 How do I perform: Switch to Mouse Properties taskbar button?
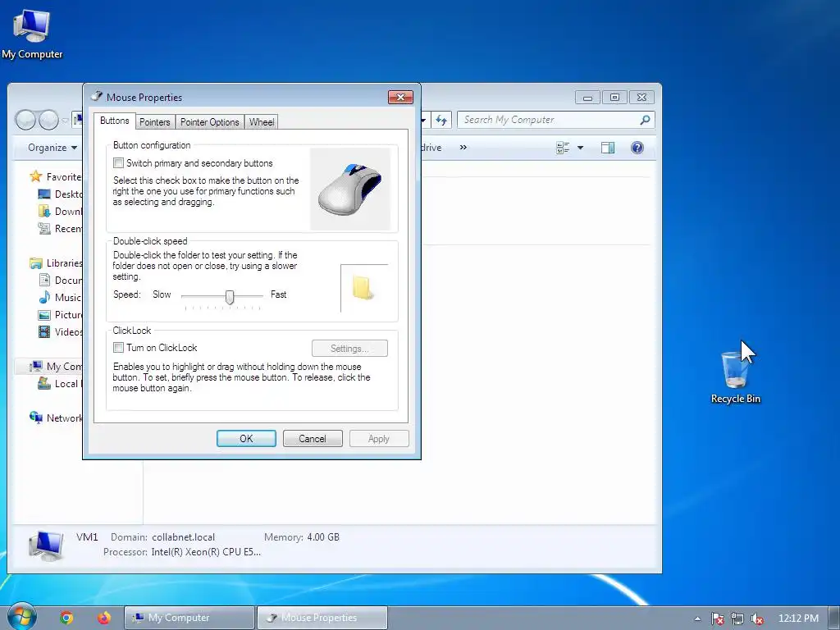tap(322, 618)
